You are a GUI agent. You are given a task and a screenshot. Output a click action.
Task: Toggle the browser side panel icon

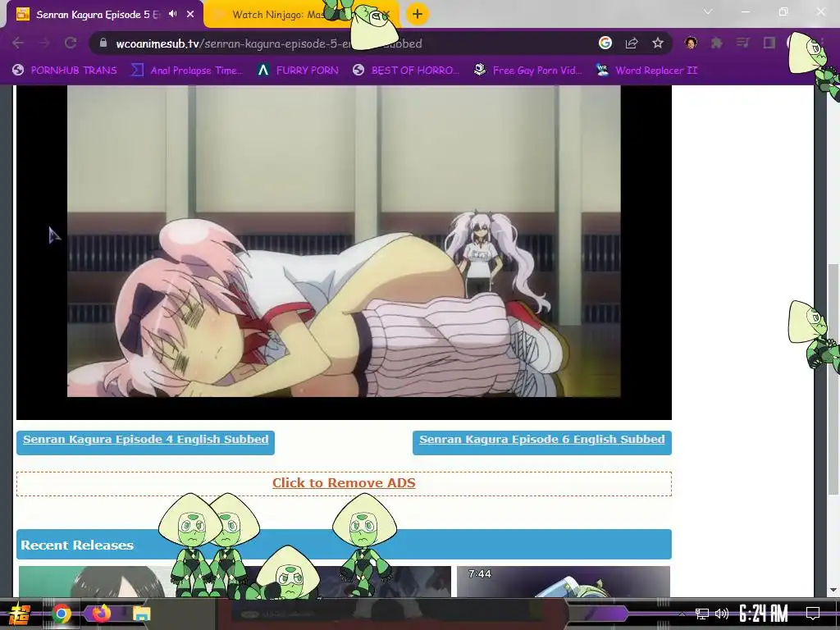click(x=769, y=43)
